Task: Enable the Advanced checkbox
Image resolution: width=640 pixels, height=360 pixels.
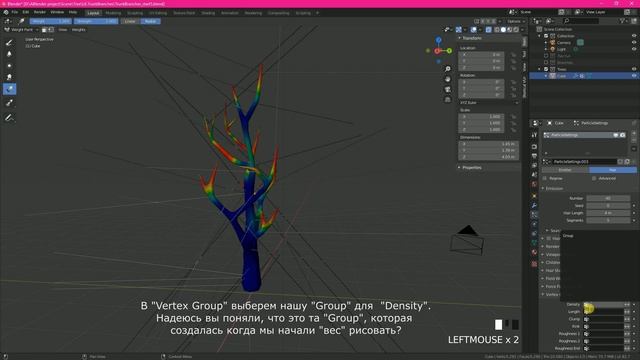Action: pos(594,178)
